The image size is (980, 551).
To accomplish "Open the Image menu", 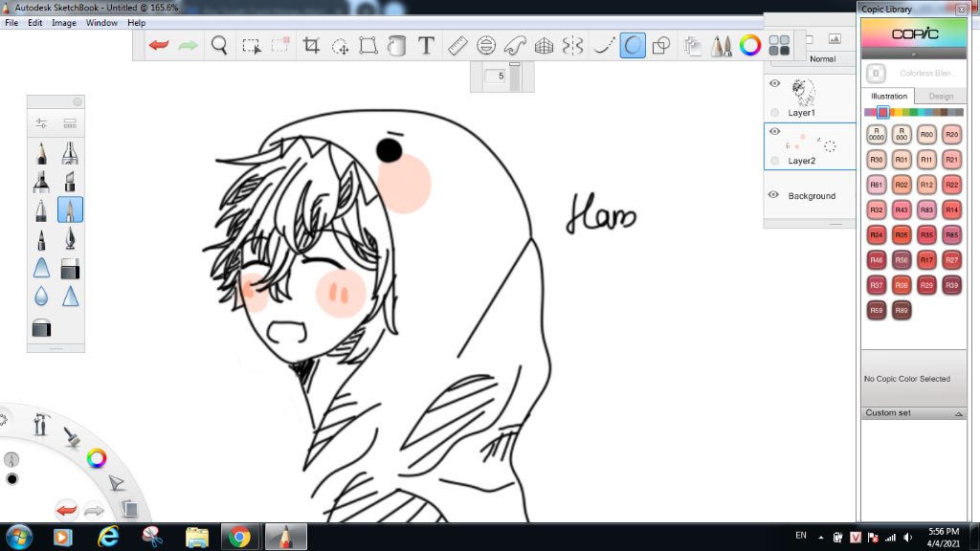I will click(64, 23).
